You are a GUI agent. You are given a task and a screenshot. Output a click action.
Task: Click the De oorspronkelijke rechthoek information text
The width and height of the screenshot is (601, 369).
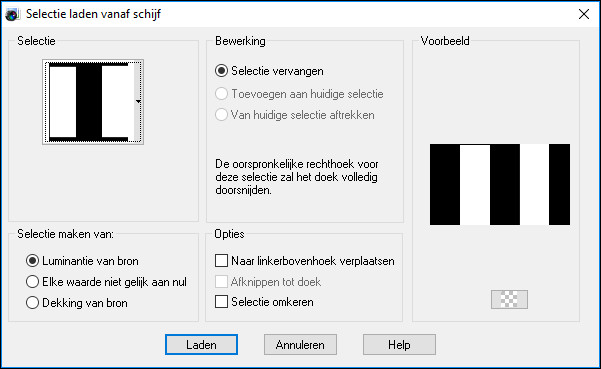coord(297,177)
